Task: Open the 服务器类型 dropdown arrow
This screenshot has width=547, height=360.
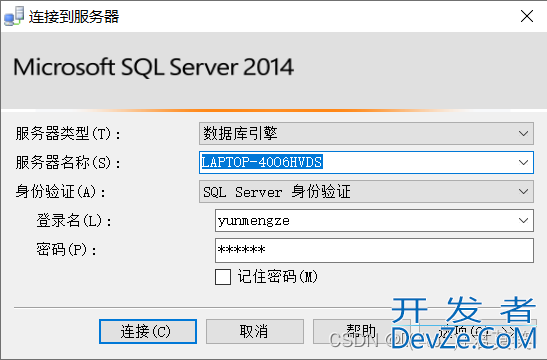Action: click(523, 134)
